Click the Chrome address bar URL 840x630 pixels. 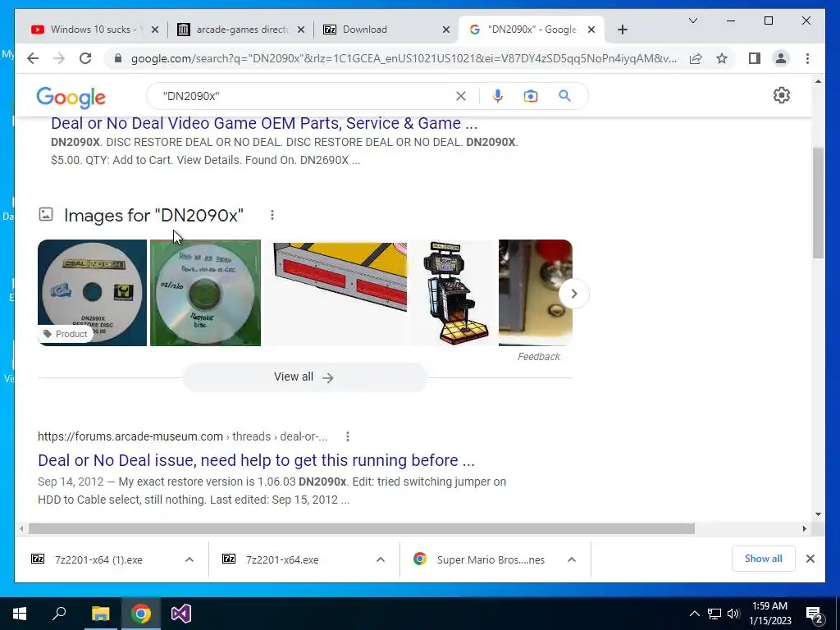tap(404, 58)
